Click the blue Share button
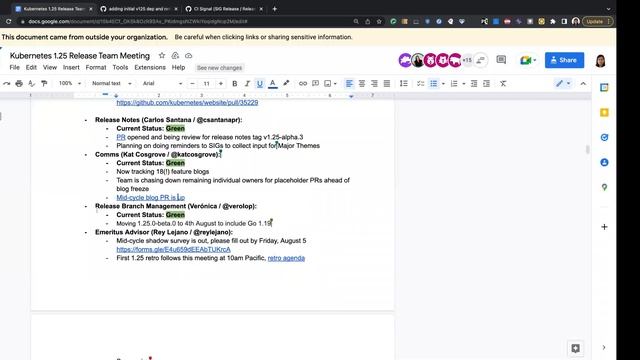This screenshot has height=360, width=640. (x=564, y=60)
